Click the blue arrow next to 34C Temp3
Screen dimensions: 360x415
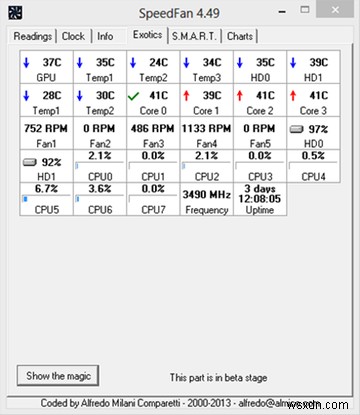click(186, 62)
